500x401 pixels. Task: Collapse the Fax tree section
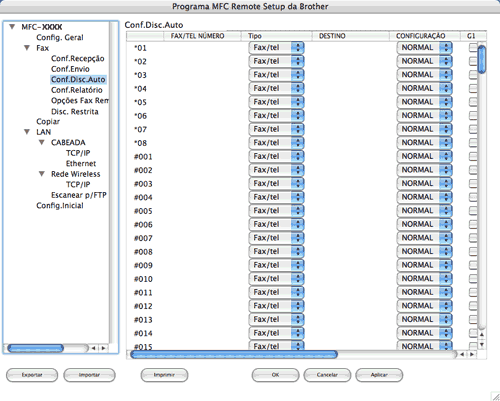click(x=27, y=48)
